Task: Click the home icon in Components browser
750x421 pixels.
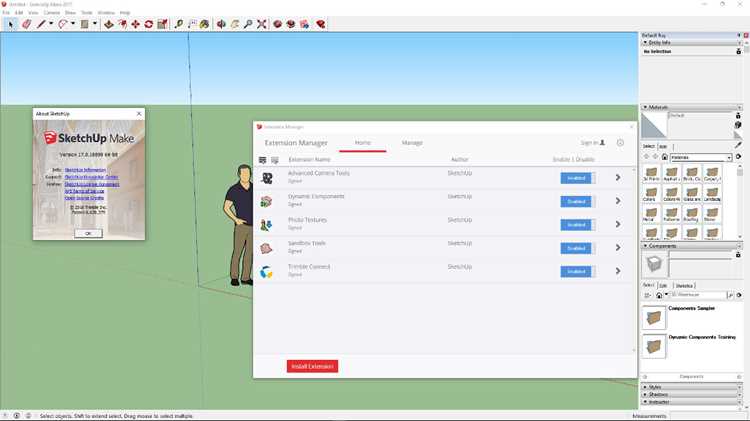Action: pyautogui.click(x=659, y=296)
